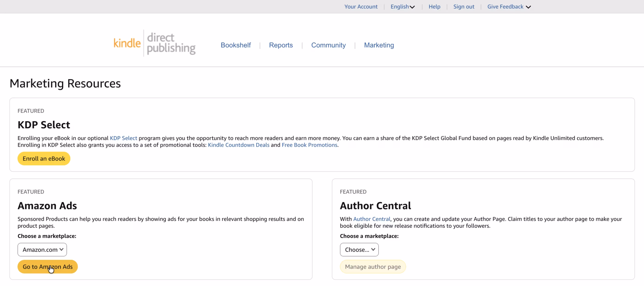The height and width of the screenshot is (286, 644).
Task: Open the English language dropdown
Action: pos(402,7)
